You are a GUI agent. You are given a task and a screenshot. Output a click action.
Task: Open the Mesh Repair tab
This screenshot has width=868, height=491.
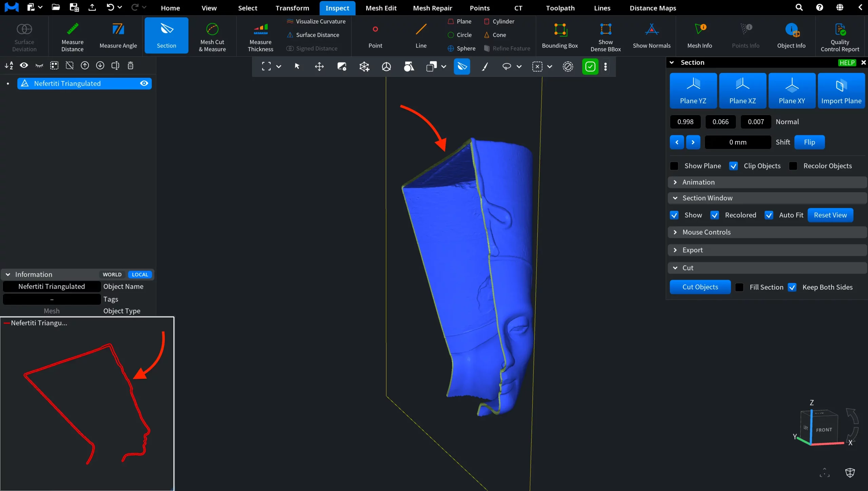coord(433,8)
